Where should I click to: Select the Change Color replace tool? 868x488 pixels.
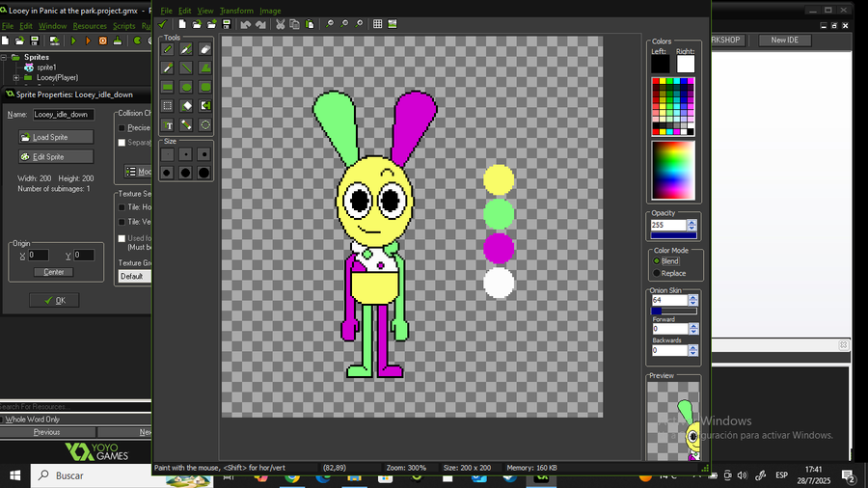(x=204, y=106)
